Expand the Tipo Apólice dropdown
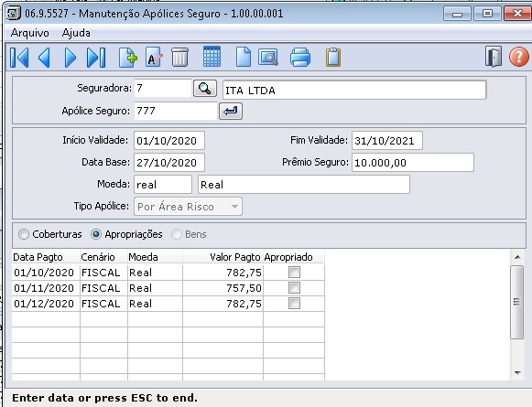 [234, 207]
